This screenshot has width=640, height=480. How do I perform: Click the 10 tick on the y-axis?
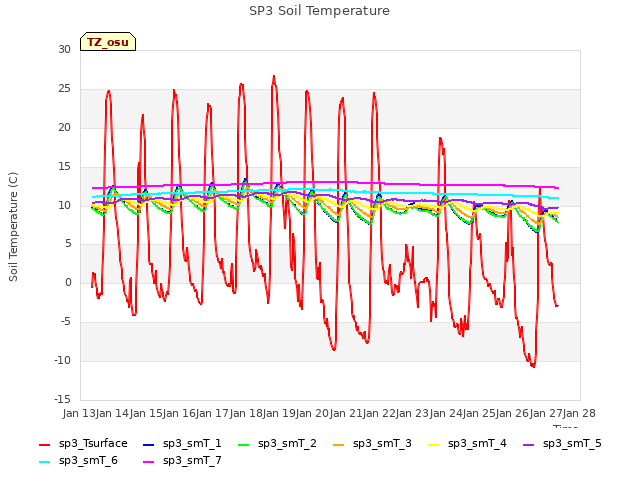coord(64,205)
